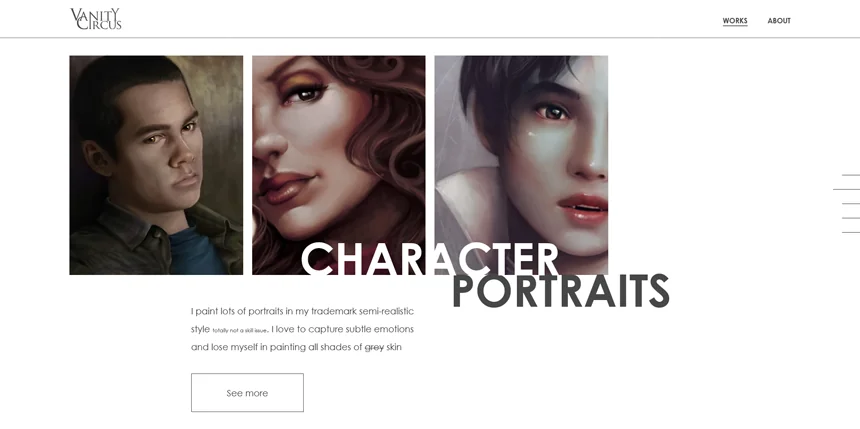Jump to the fourth section indicator line
This screenshot has width=860, height=429.
851,218
